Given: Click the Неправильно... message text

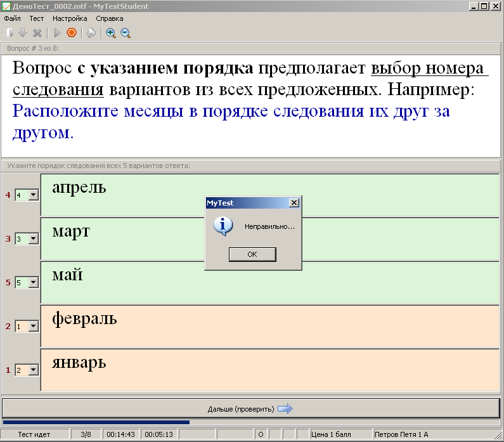Looking at the screenshot, I should click(269, 226).
